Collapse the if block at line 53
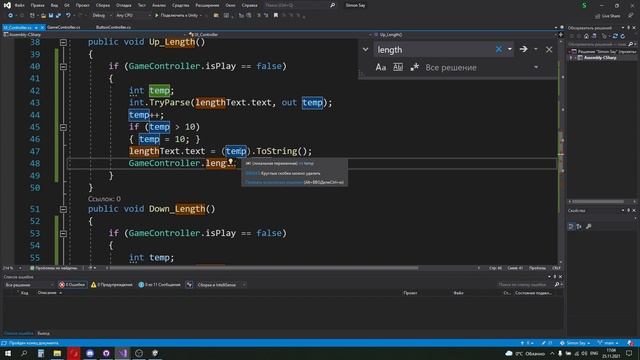Viewport: 640px width, 360px height. (63, 233)
